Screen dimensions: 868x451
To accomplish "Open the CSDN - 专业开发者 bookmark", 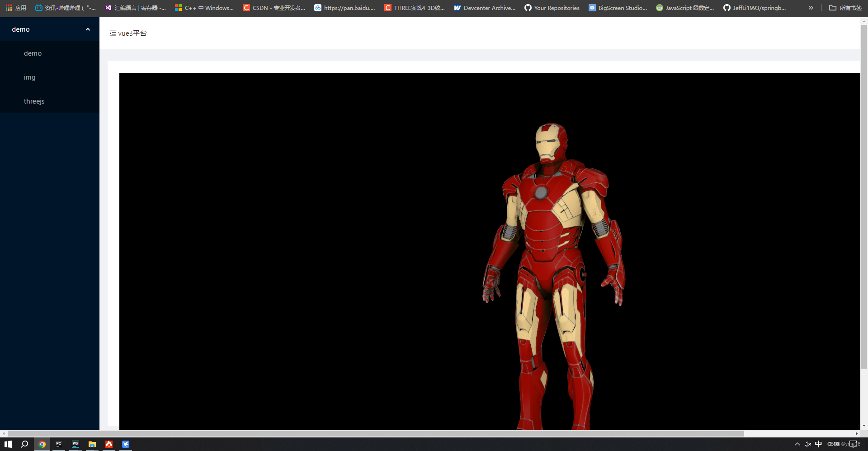I will (x=274, y=8).
